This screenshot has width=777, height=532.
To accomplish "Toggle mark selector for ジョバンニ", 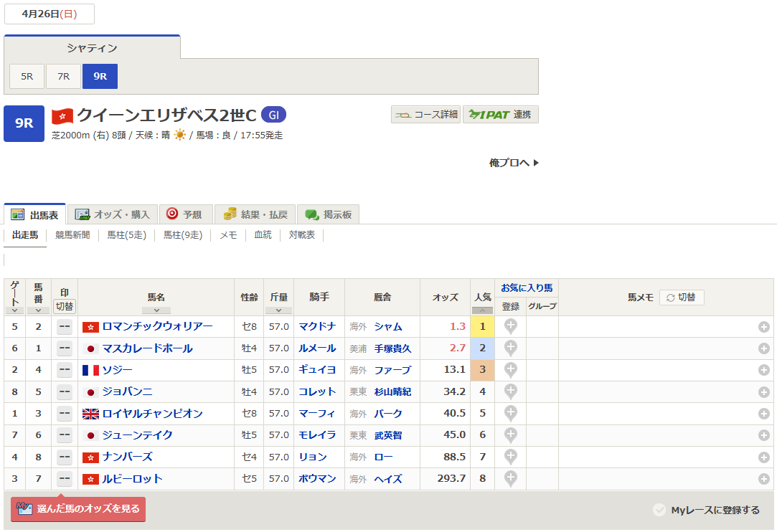I will [x=65, y=391].
